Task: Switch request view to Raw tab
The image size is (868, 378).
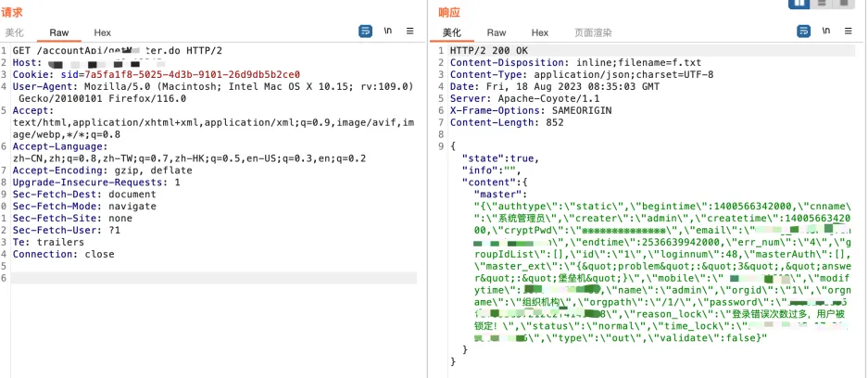Action: 59,32
